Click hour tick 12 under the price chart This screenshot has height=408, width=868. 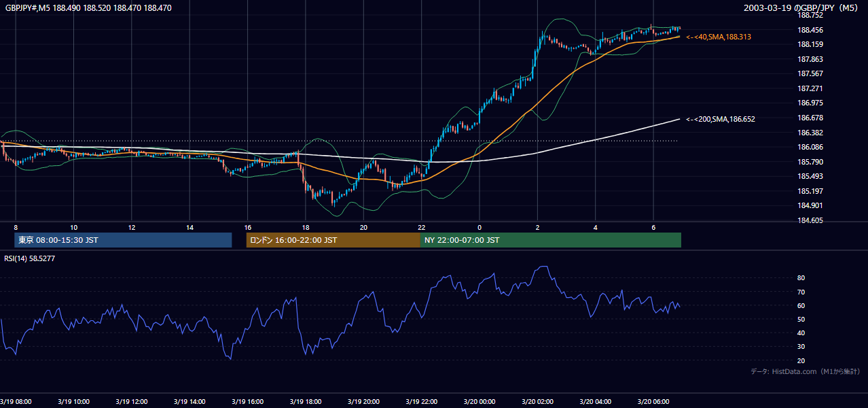pos(131,227)
